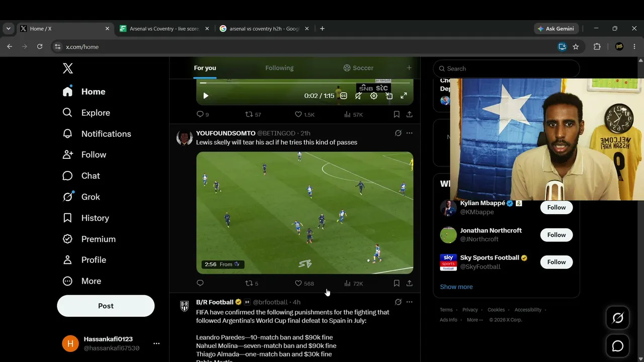The width and height of the screenshot is (644, 362).
Task: Open the Privacy footer link
Action: [x=470, y=310]
